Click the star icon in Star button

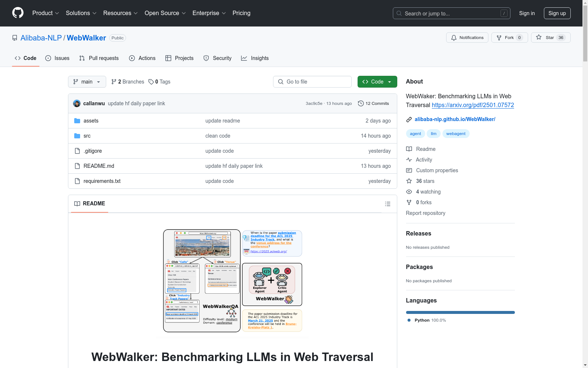pyautogui.click(x=539, y=37)
